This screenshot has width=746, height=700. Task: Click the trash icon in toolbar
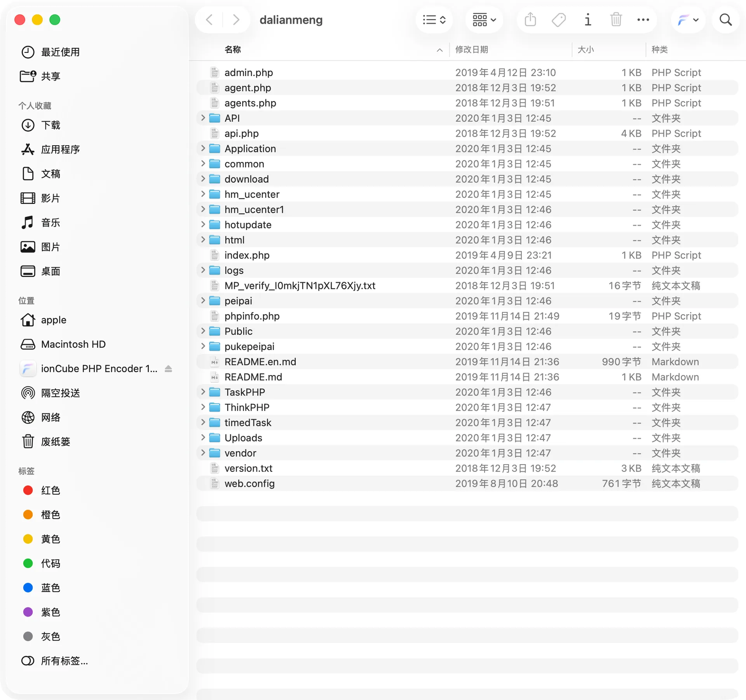click(616, 19)
